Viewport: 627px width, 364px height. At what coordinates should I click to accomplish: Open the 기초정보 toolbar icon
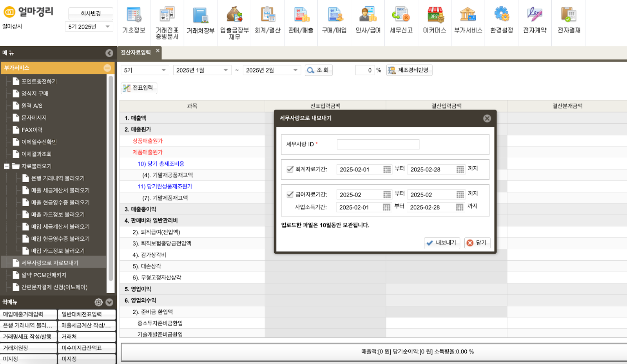(134, 20)
